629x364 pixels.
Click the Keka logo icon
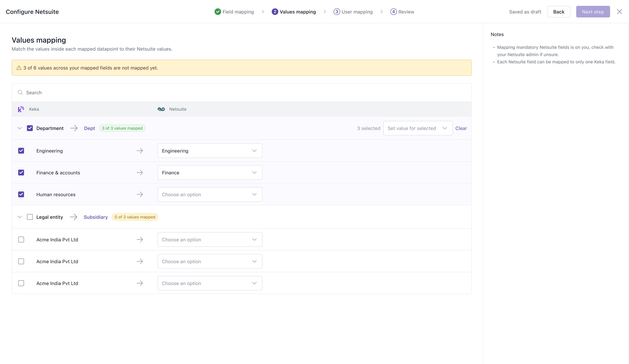21,109
